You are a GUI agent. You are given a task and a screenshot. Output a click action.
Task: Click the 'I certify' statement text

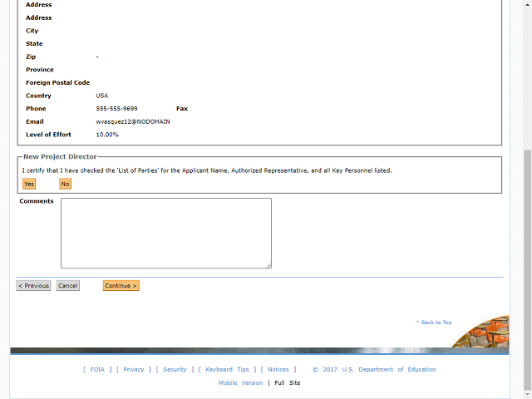[x=207, y=170]
